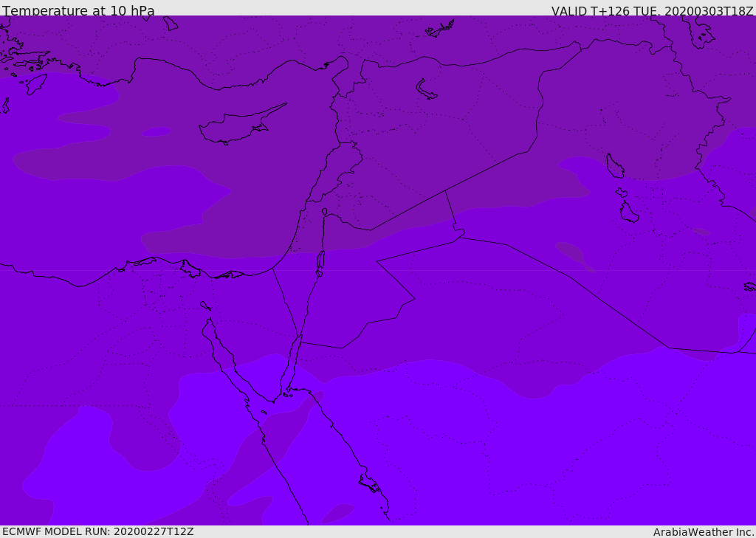756x538 pixels.
Task: Click the 'ECMWF MODEL RUN: 20200227T12Z' text
Action: click(x=98, y=531)
